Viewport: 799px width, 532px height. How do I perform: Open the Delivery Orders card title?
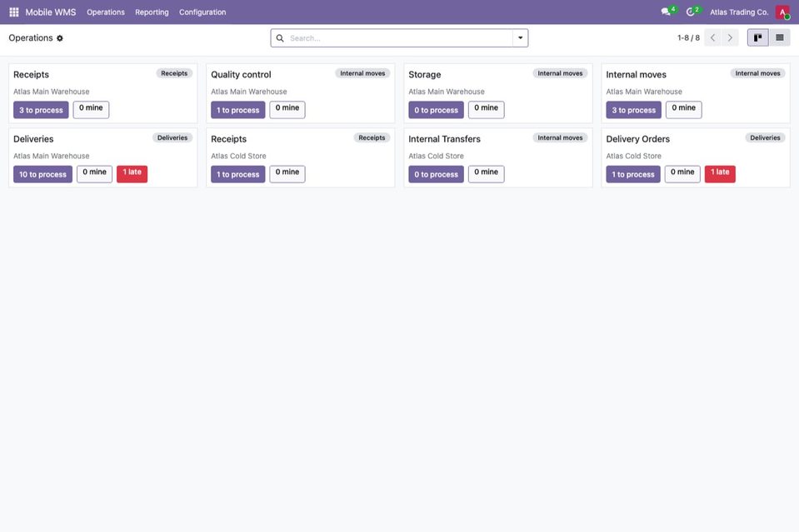(637, 139)
